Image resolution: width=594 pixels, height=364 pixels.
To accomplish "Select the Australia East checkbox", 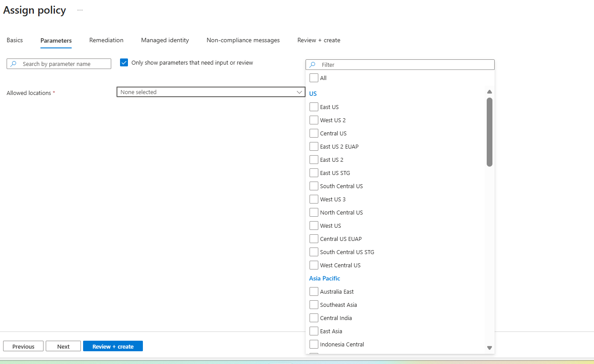I will click(314, 291).
